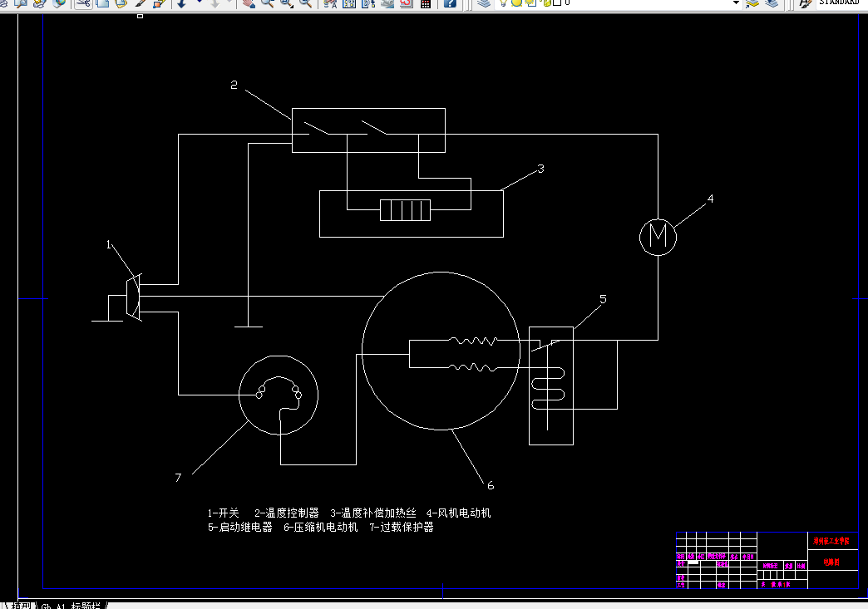The height and width of the screenshot is (609, 868).
Task: Click the Cut scissors icon
Action: [84, 2]
